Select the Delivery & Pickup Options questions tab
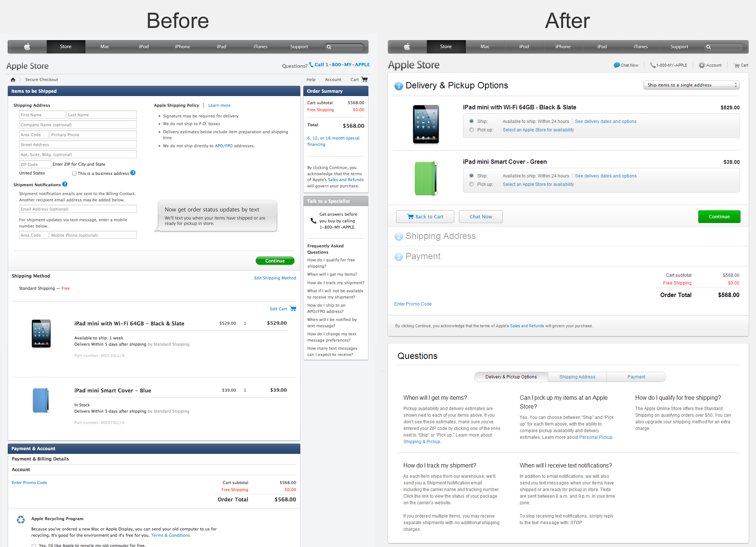The width and height of the screenshot is (756, 547). click(511, 377)
